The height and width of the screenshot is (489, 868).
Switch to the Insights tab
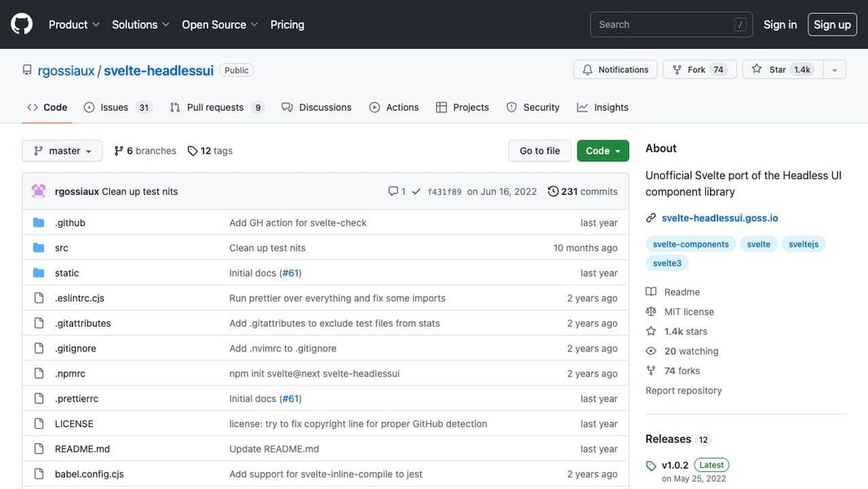[x=603, y=108]
